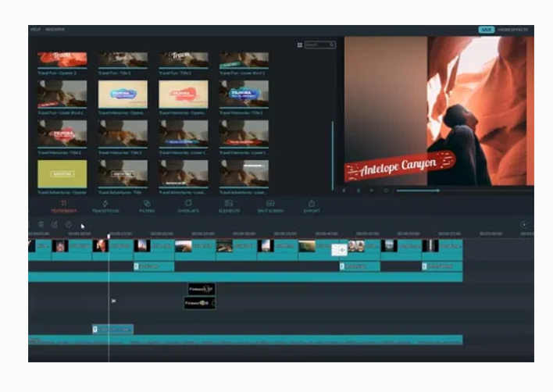553x392 pixels.
Task: Select the yellow Travel Adventure - Opener thumbnail
Action: point(62,174)
